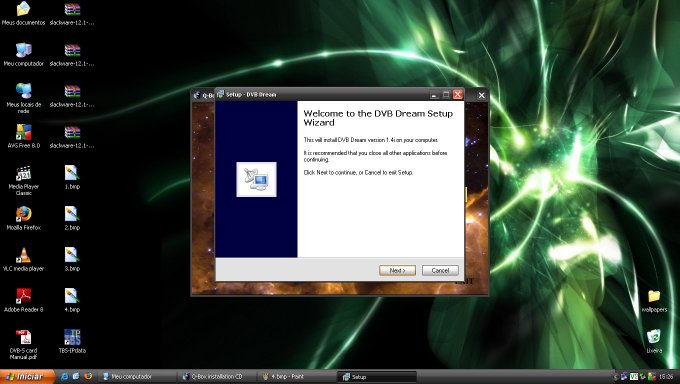The width and height of the screenshot is (680, 384).
Task: Minimize the Setup - DVB Dream window
Action: [x=434, y=95]
